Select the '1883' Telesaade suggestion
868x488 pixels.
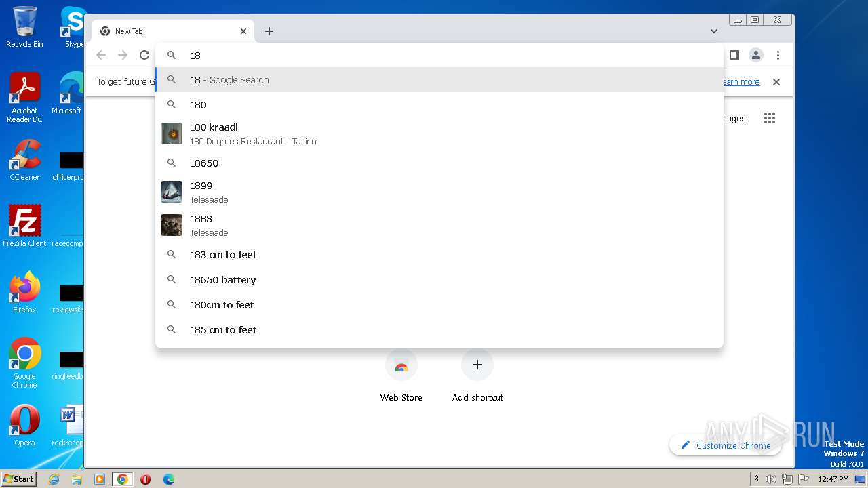(x=439, y=225)
